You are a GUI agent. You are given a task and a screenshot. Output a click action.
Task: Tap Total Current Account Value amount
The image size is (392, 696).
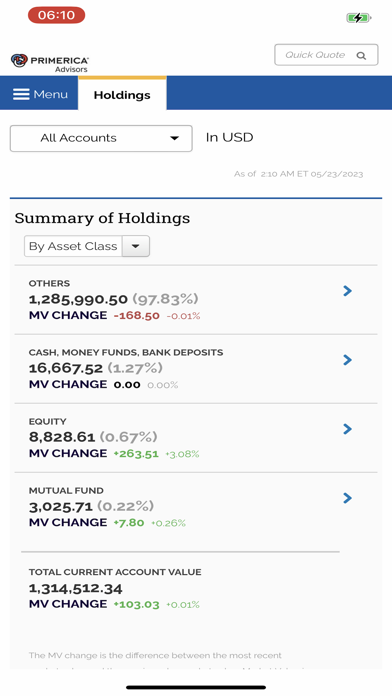75,589
